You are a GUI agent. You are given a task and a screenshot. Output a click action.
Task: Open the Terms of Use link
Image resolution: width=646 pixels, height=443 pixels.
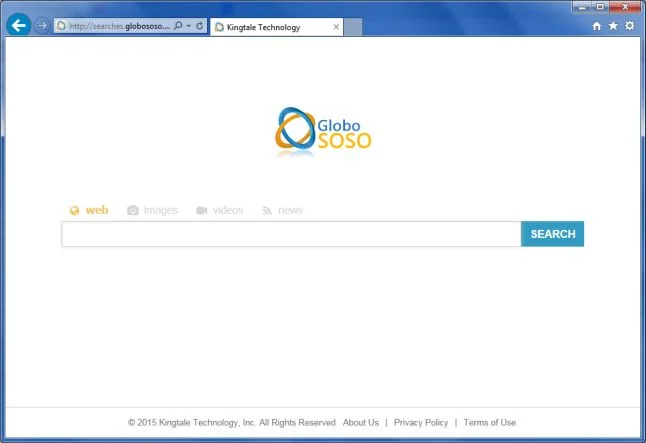click(489, 422)
